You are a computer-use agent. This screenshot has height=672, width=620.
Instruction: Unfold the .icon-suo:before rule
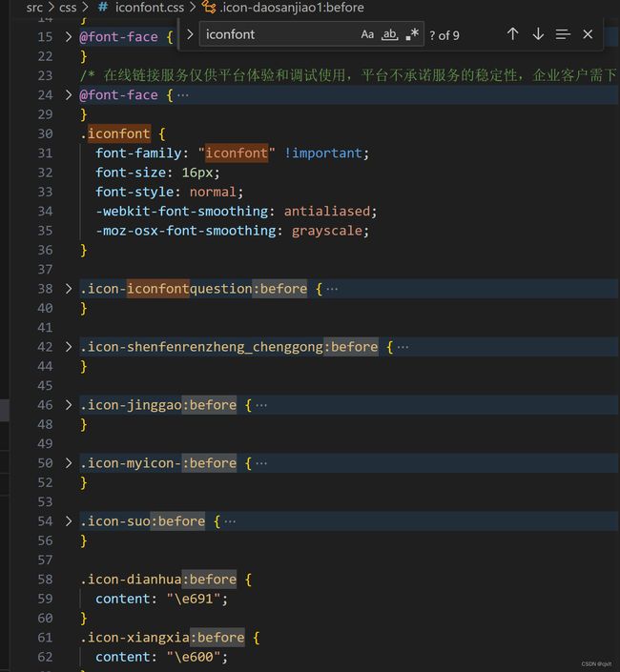tap(68, 521)
